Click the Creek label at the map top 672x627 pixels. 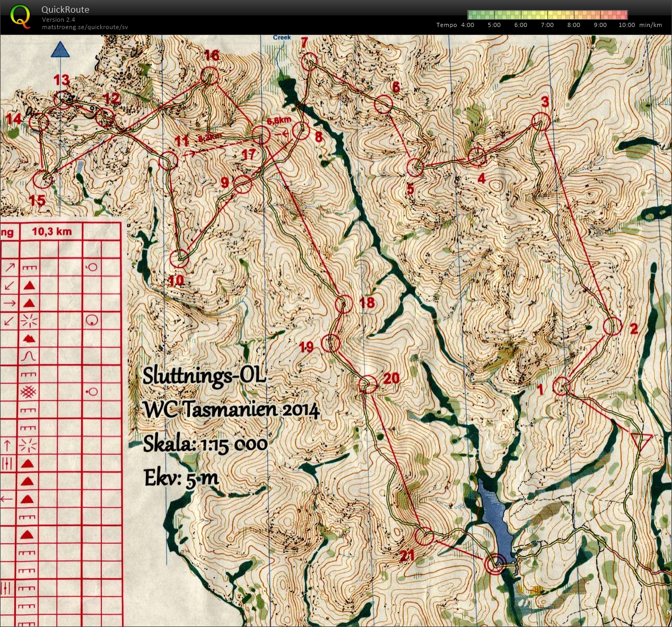pyautogui.click(x=282, y=38)
